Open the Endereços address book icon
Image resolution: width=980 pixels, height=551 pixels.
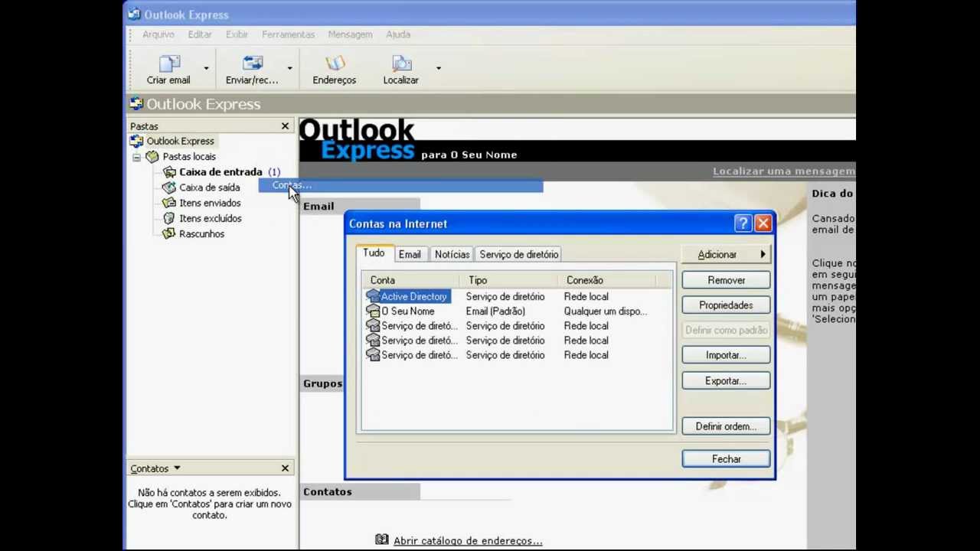[x=335, y=64]
